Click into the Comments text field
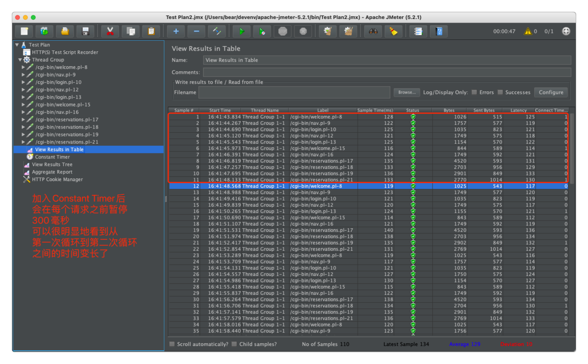 pyautogui.click(x=387, y=72)
